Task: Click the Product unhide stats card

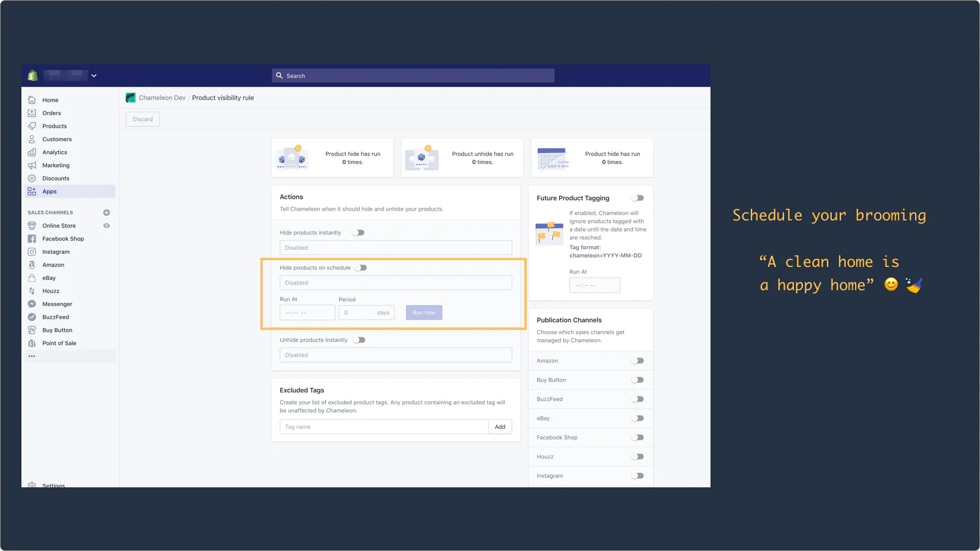Action: 462,158
